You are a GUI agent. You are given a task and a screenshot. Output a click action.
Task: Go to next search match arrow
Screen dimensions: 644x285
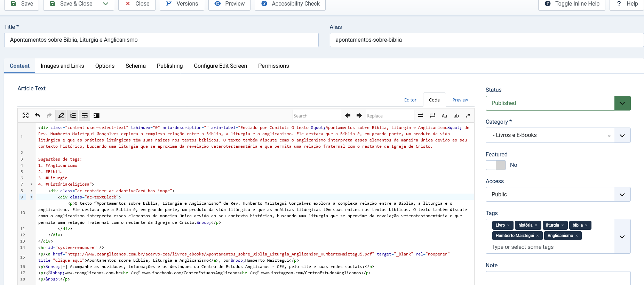click(x=359, y=115)
